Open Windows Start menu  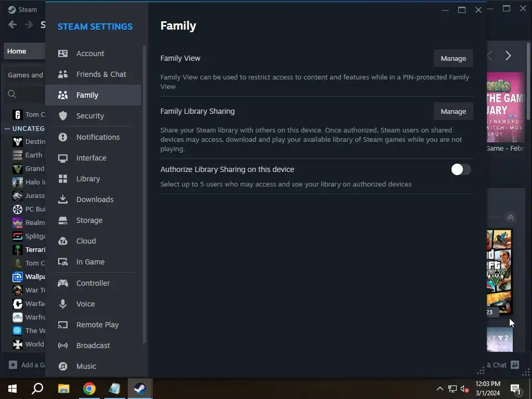tap(13, 389)
